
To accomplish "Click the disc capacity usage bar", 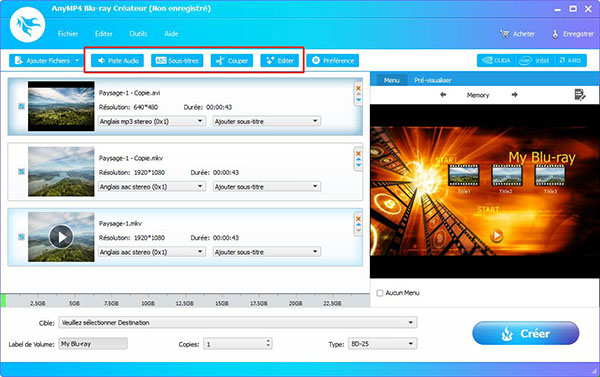I will tap(185, 300).
